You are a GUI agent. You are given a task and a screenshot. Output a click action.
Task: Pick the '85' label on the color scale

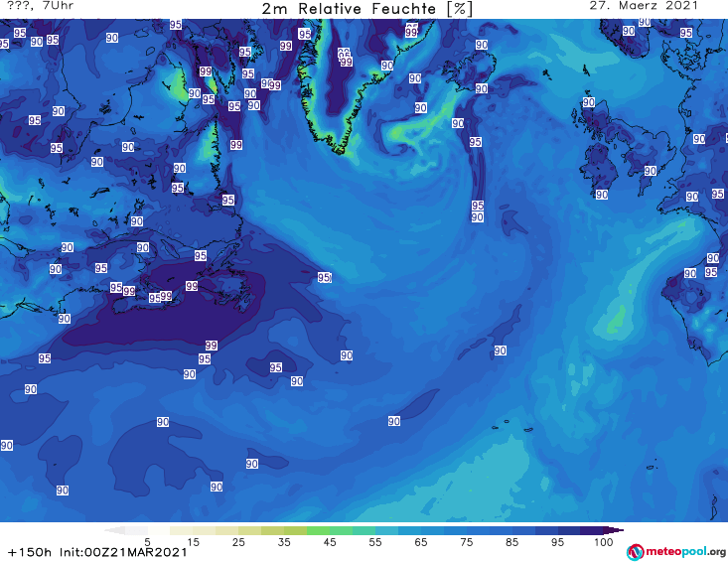[511, 542]
